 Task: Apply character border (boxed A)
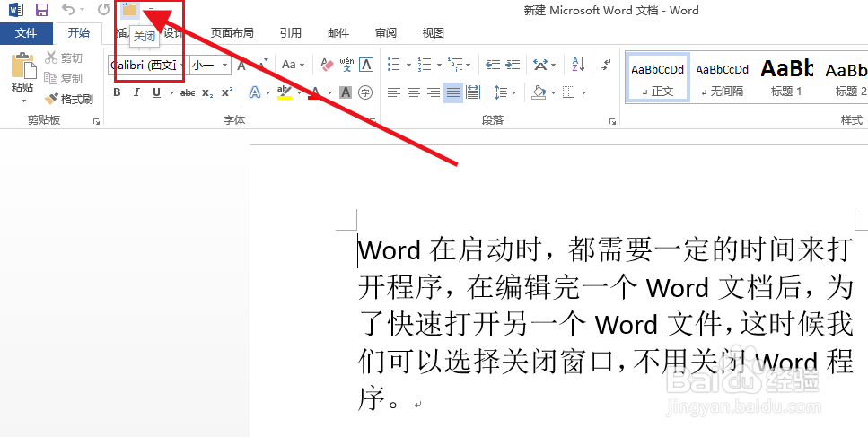[x=366, y=65]
